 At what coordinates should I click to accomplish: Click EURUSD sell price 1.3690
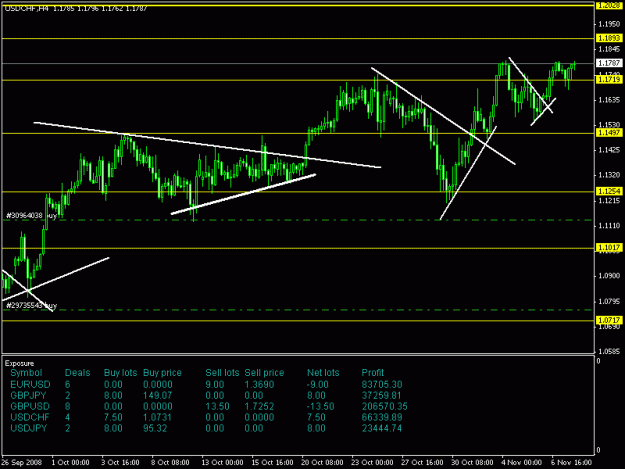(x=259, y=385)
